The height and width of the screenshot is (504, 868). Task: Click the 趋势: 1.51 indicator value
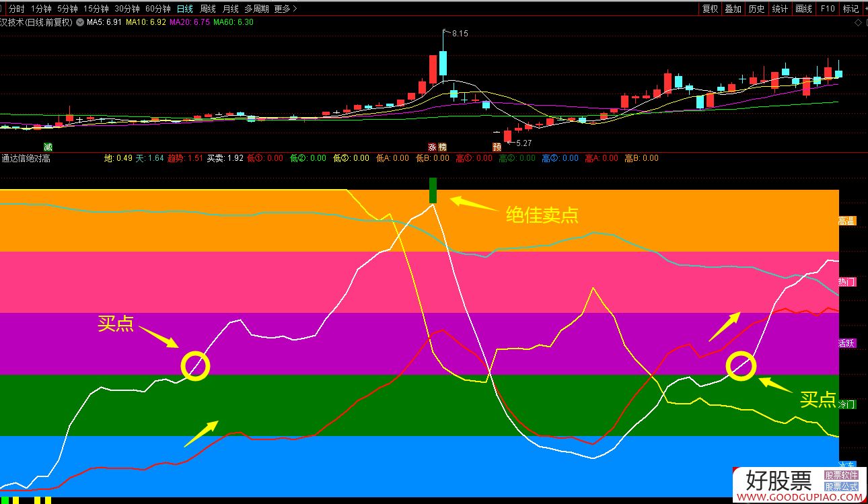click(x=185, y=159)
